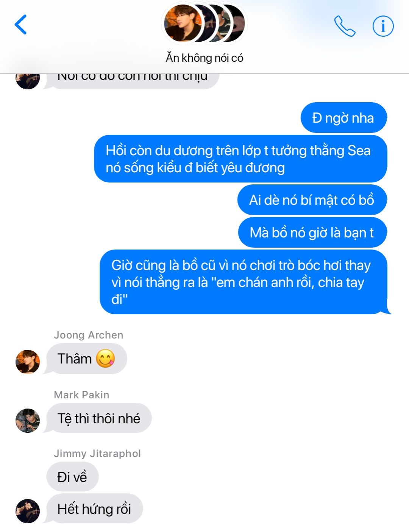Select message starting "Hồi còn du dương"
This screenshot has height=532, width=409.
click(240, 159)
